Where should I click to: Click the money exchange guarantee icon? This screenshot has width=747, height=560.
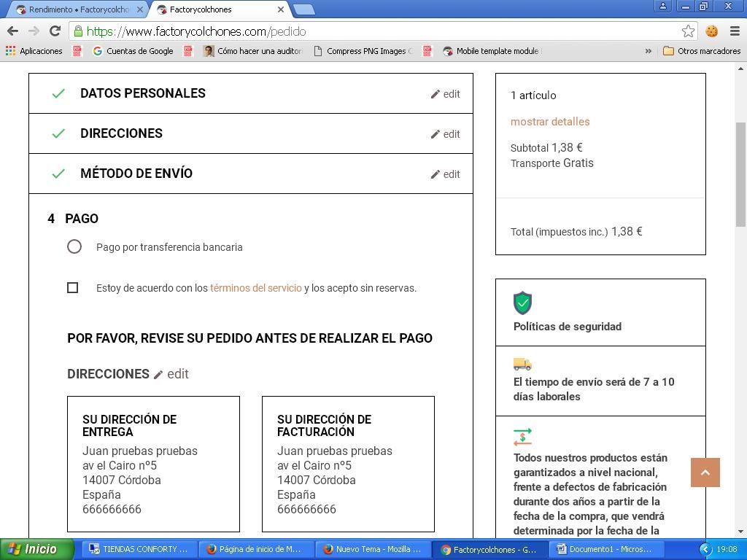522,437
